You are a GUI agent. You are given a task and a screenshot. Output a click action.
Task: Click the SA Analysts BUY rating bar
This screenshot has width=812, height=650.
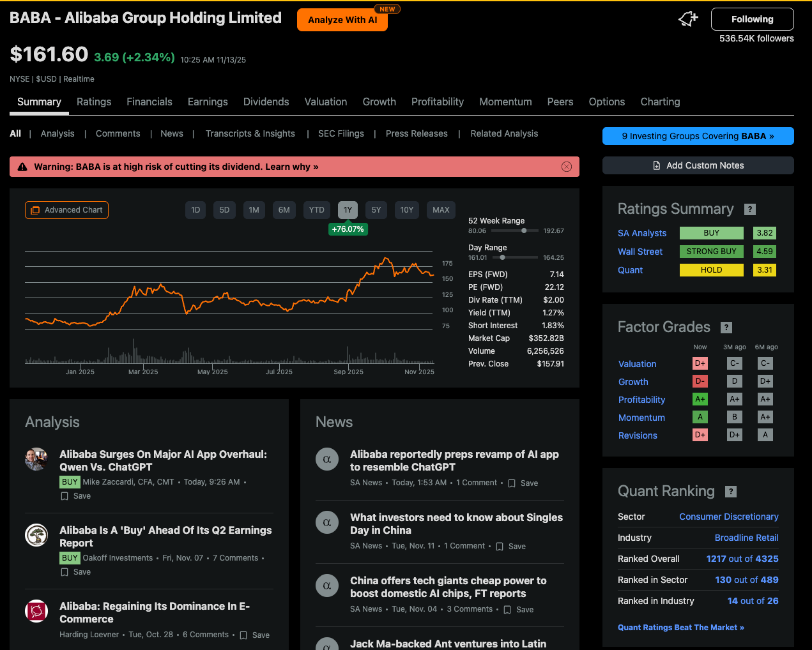(x=712, y=233)
